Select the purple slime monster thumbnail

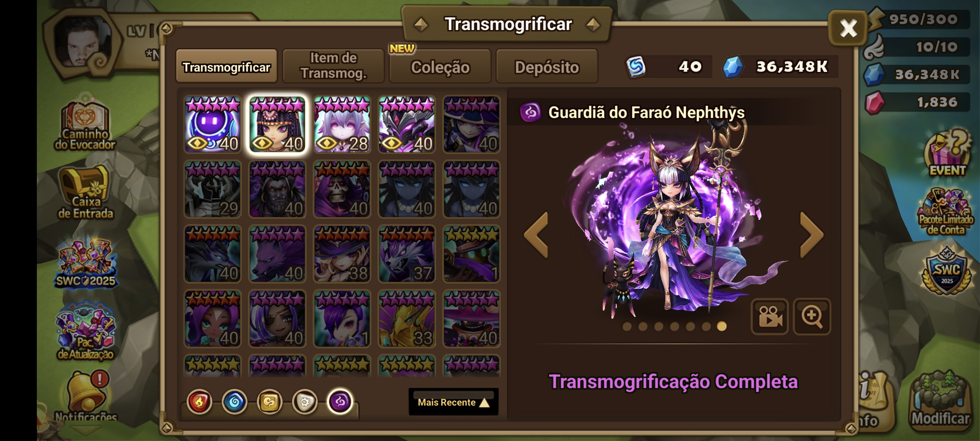pos(213,124)
